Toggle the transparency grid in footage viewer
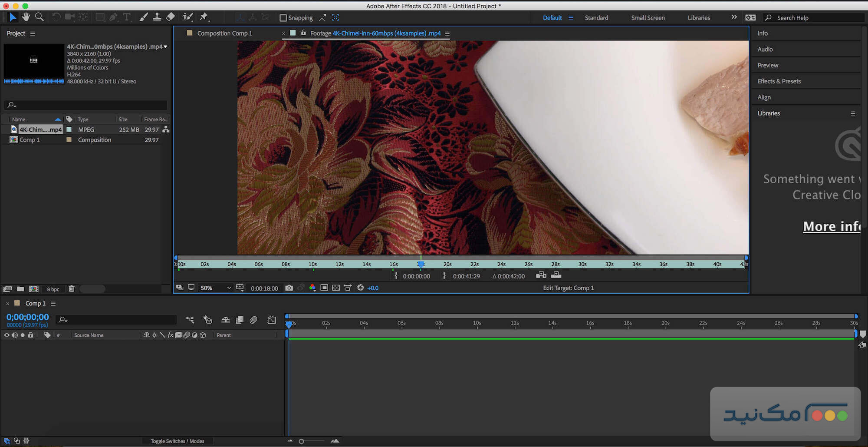This screenshot has width=868, height=447. (336, 288)
